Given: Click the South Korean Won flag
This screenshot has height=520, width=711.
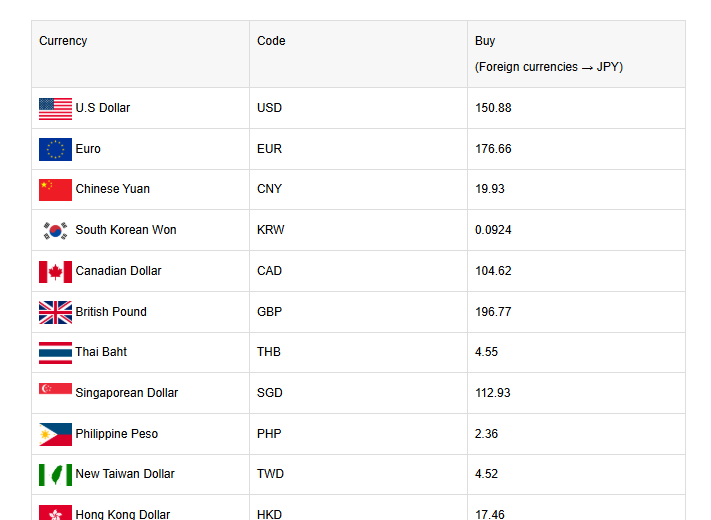Looking at the screenshot, I should tap(55, 230).
